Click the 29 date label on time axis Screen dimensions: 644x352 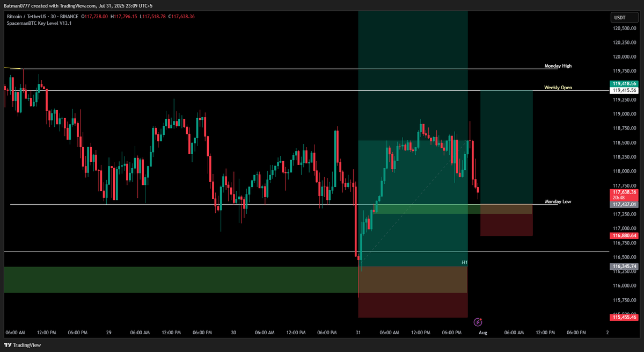(x=108, y=333)
